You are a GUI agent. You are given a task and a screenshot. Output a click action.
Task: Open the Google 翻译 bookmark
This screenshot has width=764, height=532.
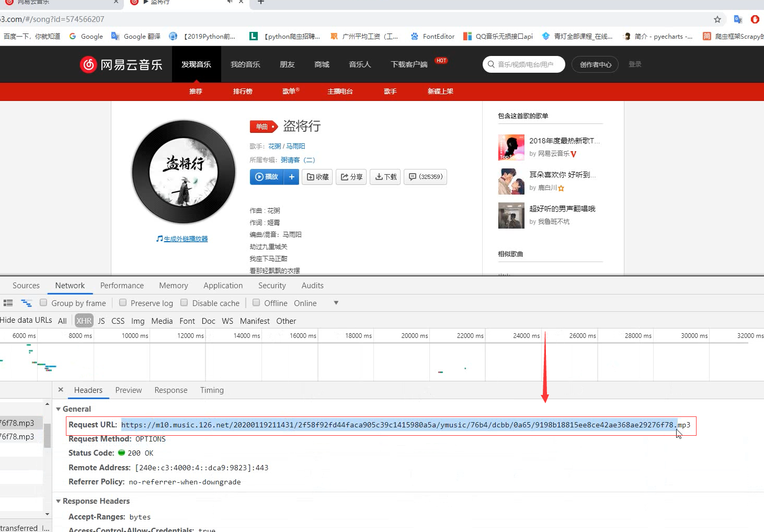tap(136, 36)
